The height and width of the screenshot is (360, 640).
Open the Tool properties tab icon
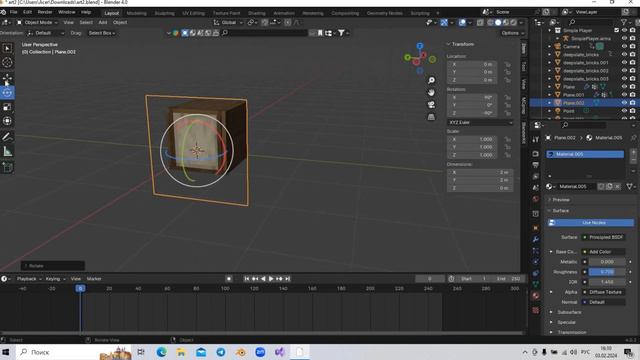pyautogui.click(x=536, y=140)
